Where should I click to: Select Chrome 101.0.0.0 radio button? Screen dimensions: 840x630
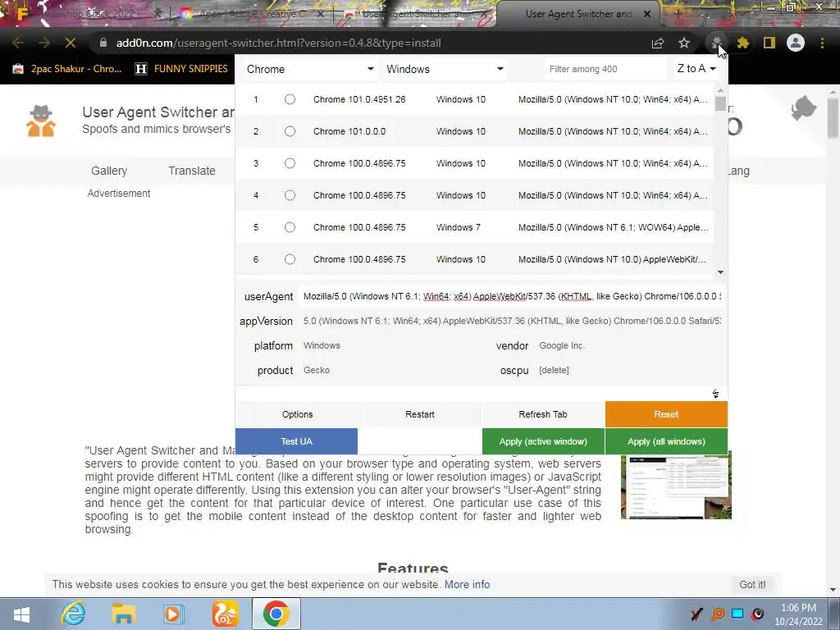click(290, 131)
